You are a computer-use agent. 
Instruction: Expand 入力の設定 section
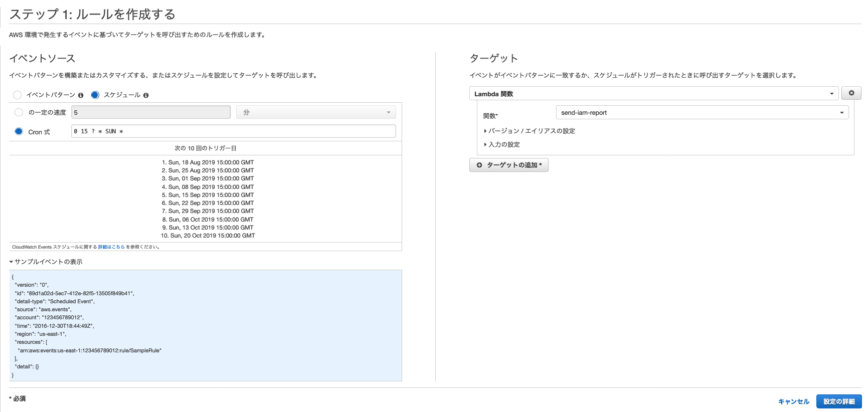502,144
